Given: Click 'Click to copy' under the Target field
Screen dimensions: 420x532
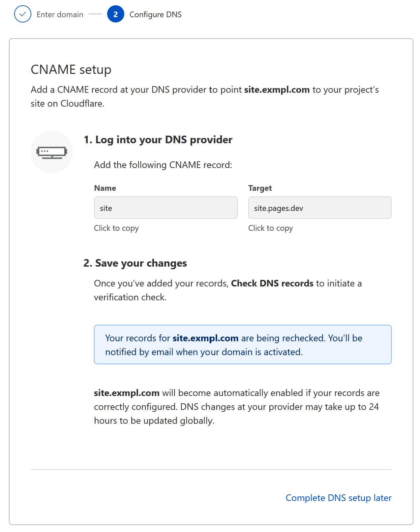Looking at the screenshot, I should pos(271,228).
